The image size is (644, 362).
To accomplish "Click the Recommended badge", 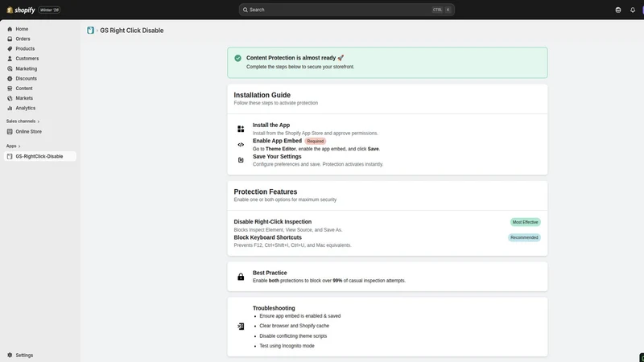I will [x=524, y=237].
